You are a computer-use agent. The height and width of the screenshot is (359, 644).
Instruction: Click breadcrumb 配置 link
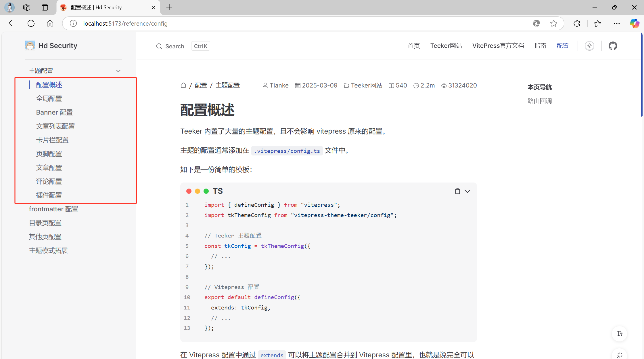pos(201,85)
